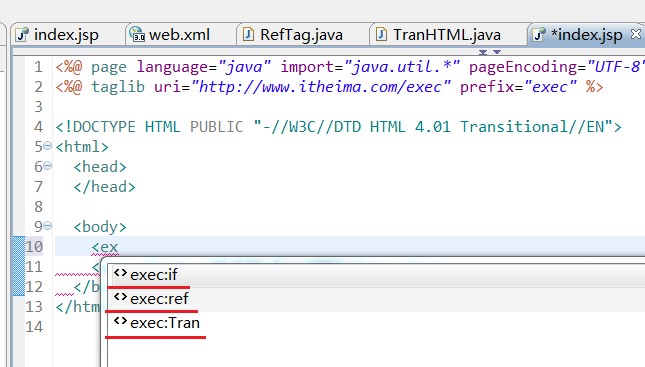Close the *index.jsp tab
The height and width of the screenshot is (367, 645).
tap(636, 34)
